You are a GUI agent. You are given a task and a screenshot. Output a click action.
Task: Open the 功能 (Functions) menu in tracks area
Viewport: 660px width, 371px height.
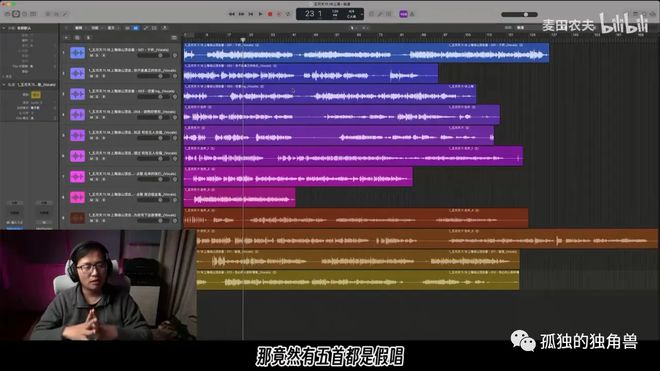[95, 28]
